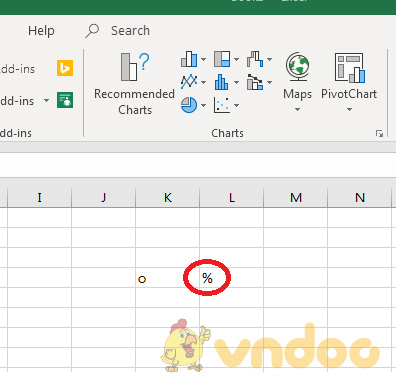Select the cell containing o
The width and height of the screenshot is (396, 386).
click(167, 278)
